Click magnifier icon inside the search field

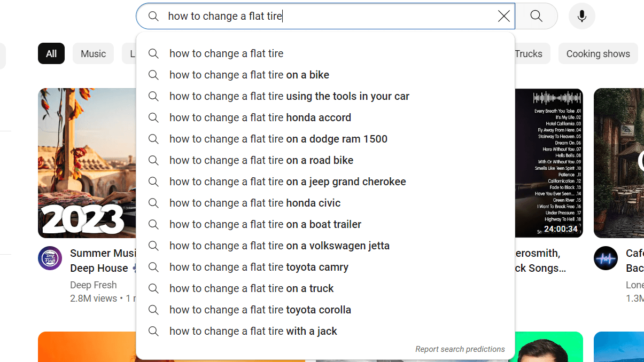click(153, 16)
